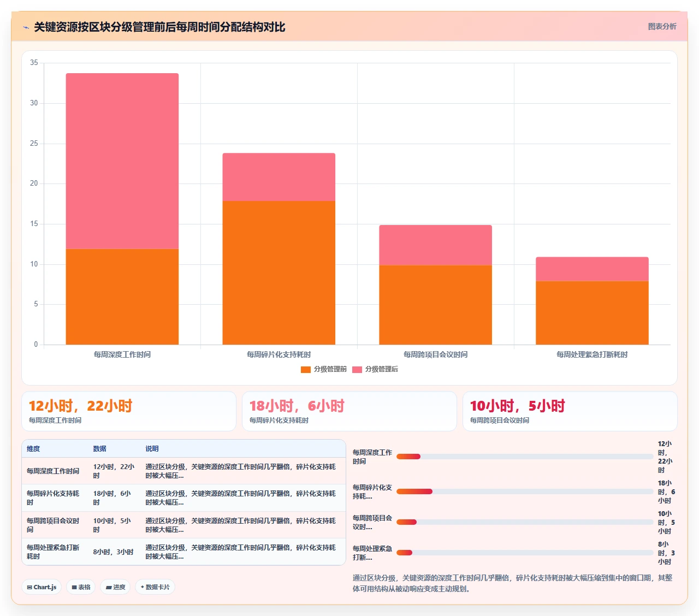The width and height of the screenshot is (699, 616).
Task: Click the 每周处理紧急 progress bar
Action: 525,553
